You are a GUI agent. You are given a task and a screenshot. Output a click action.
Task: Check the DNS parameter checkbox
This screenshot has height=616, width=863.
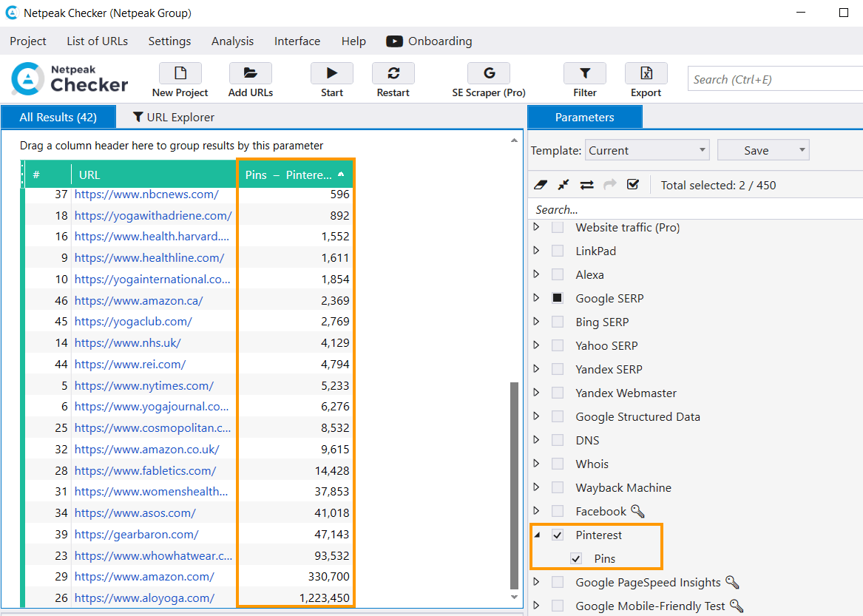(558, 441)
